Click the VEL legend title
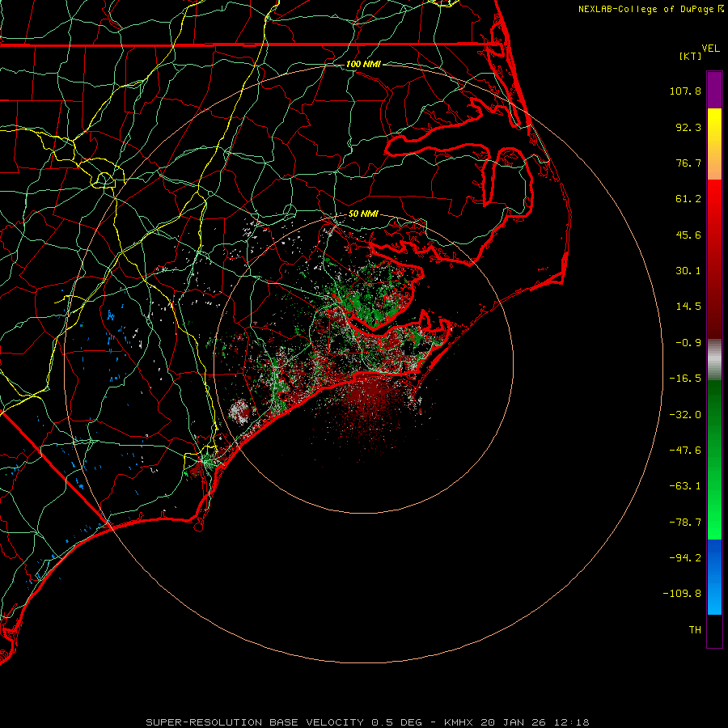The height and width of the screenshot is (728, 728). 710,49
